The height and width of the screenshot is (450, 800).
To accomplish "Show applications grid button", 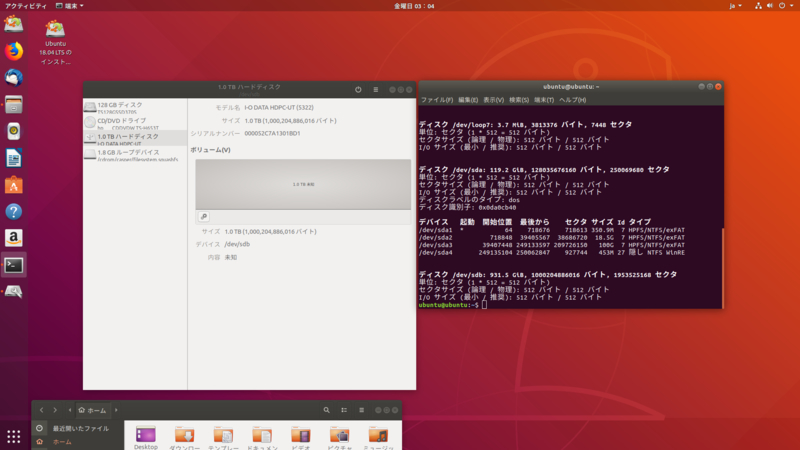I will (14, 436).
